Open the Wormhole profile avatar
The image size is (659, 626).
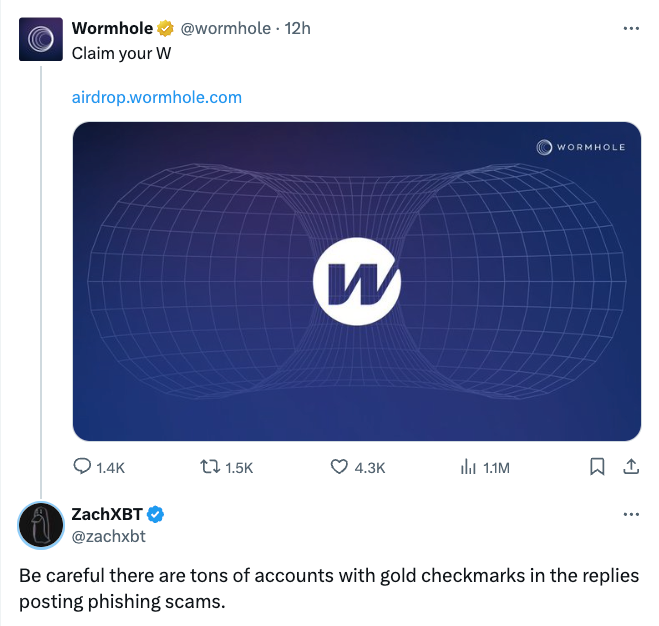[41, 39]
